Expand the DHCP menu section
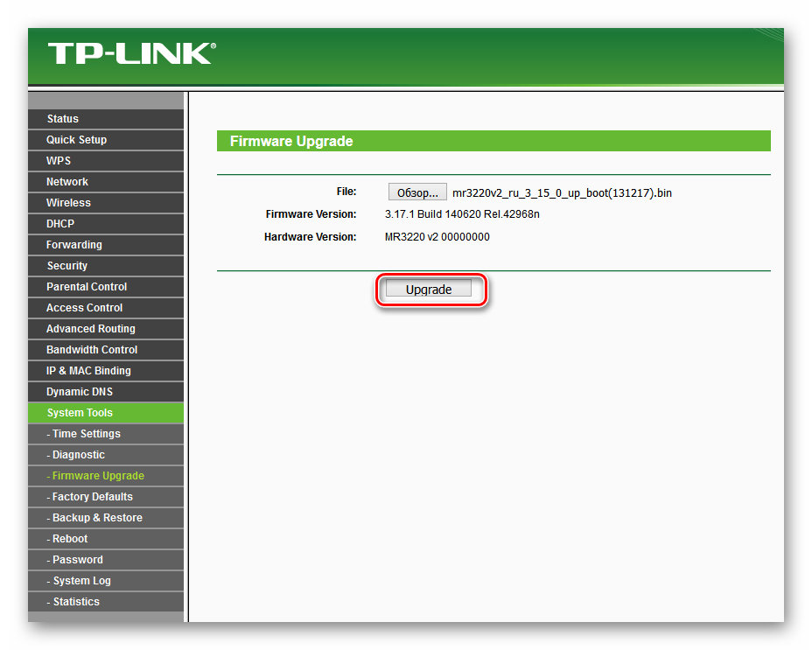This screenshot has width=812, height=650. tap(60, 224)
